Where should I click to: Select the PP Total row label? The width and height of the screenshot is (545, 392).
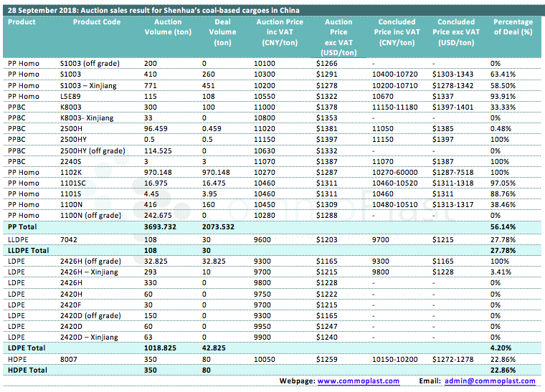point(22,225)
